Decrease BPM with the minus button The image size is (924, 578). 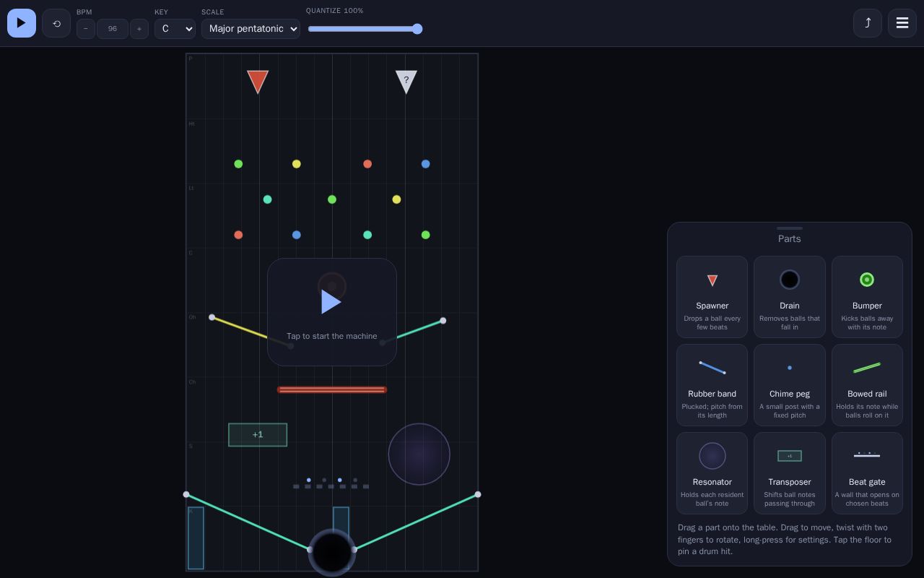pos(86,28)
